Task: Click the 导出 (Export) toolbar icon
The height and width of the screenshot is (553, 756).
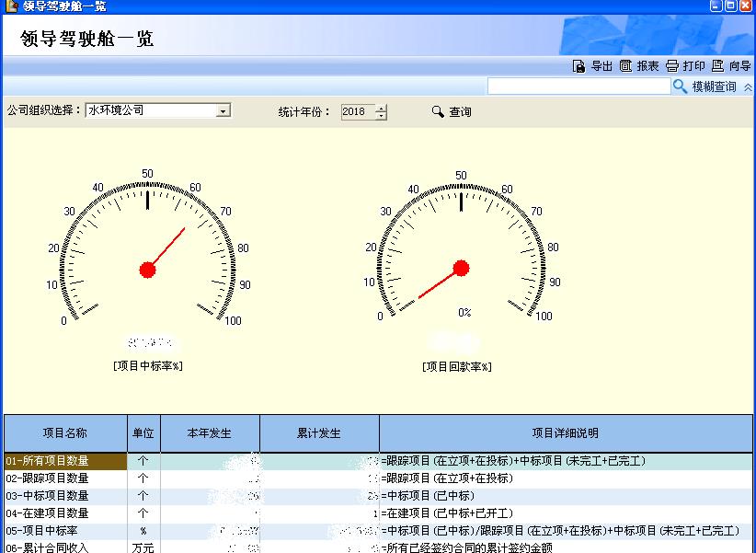Action: point(579,66)
